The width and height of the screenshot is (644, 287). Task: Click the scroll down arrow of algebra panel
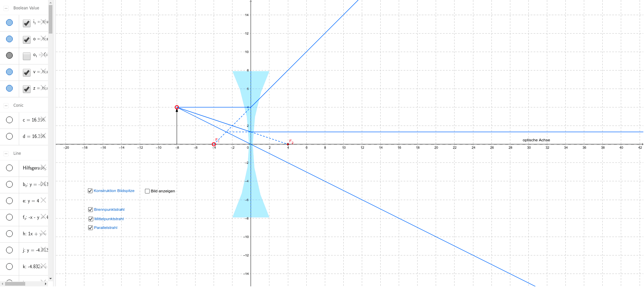tap(51, 278)
